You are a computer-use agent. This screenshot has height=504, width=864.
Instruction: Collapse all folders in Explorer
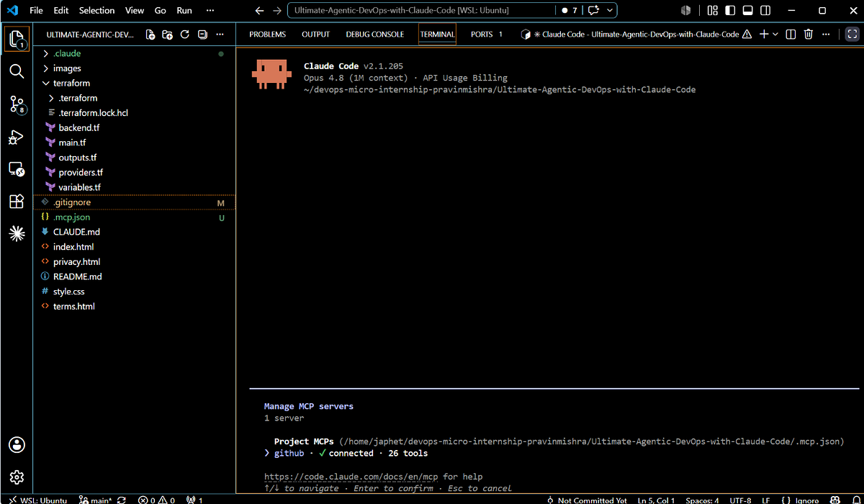(202, 35)
